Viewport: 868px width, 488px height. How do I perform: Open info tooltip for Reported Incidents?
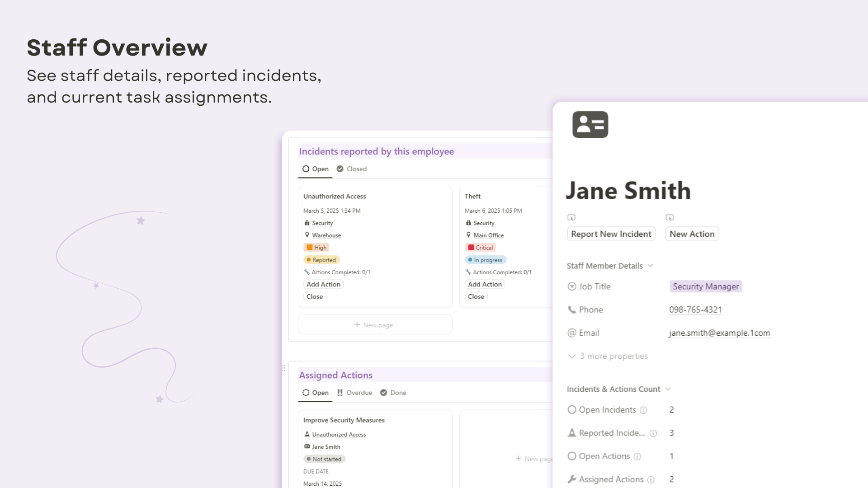click(x=653, y=433)
